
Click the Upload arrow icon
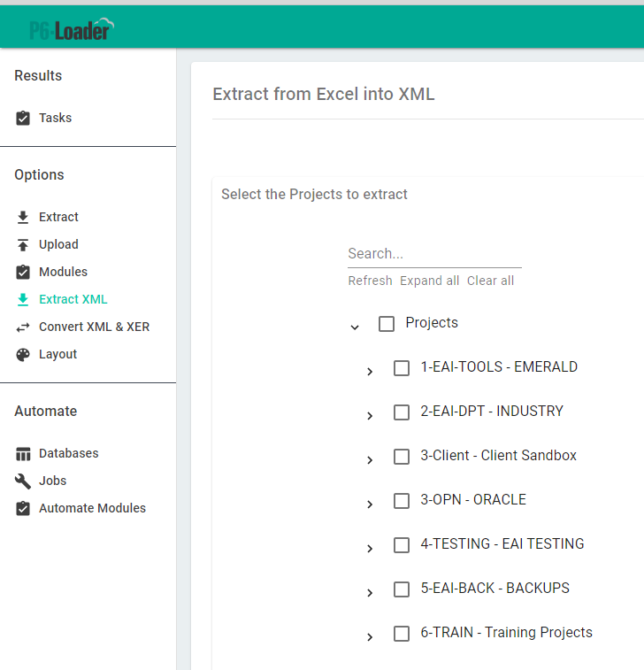click(x=23, y=244)
